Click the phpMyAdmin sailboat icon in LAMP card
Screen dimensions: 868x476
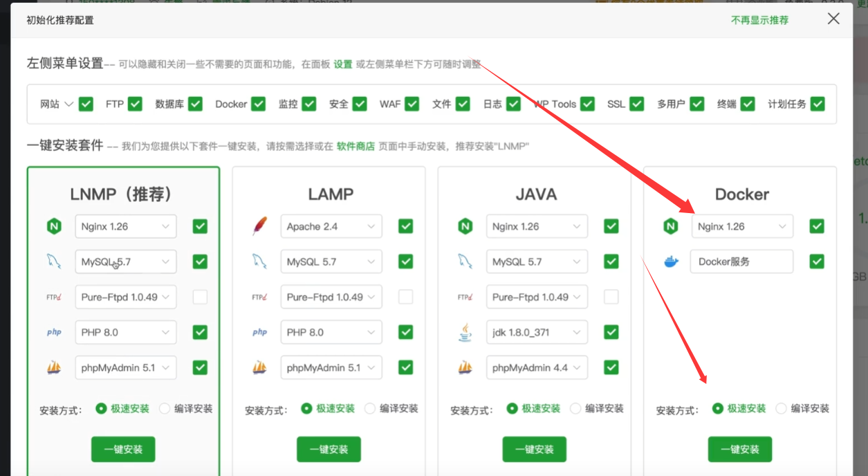pyautogui.click(x=259, y=367)
